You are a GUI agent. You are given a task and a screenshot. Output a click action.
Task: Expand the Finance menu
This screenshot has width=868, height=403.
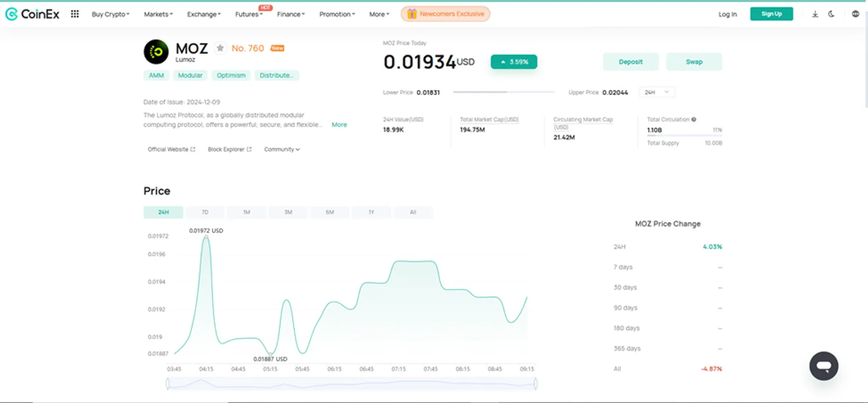pyautogui.click(x=291, y=14)
